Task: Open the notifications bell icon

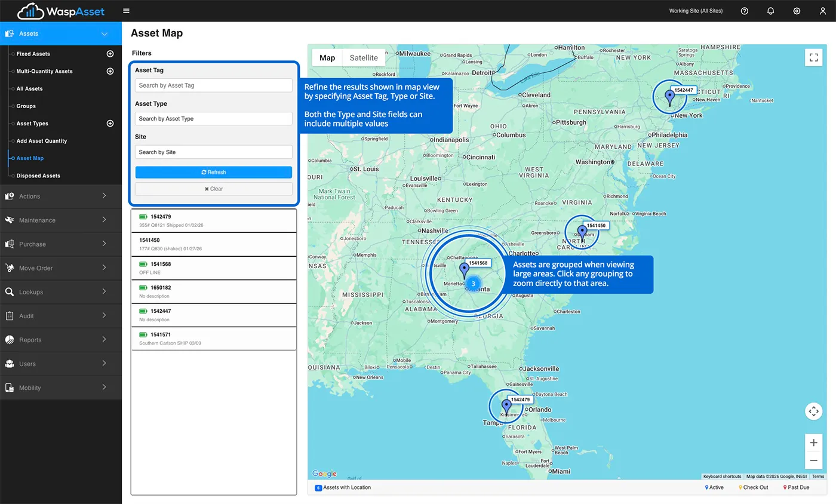Action: click(x=770, y=11)
